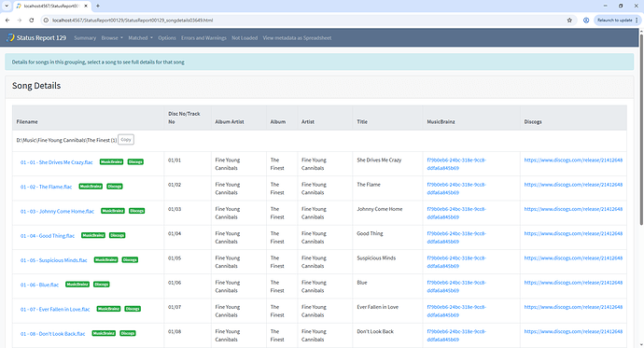
Task: Open Discogs release link for Blue
Action: pos(573,283)
